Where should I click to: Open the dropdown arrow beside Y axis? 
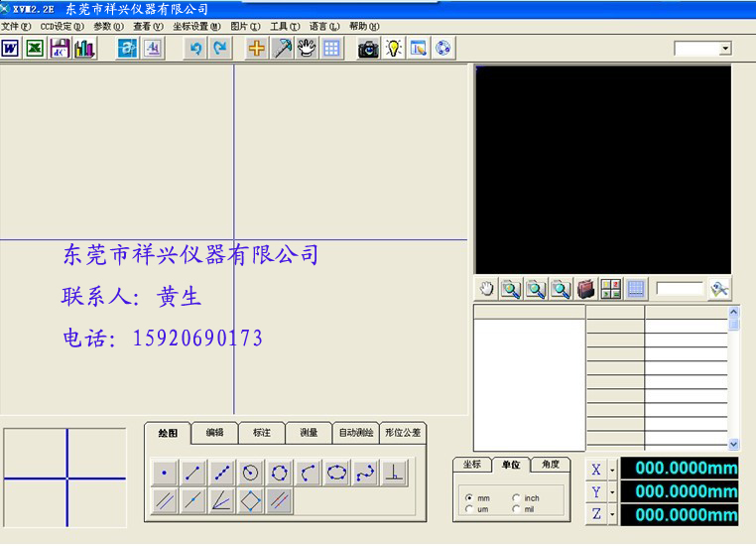(x=612, y=492)
